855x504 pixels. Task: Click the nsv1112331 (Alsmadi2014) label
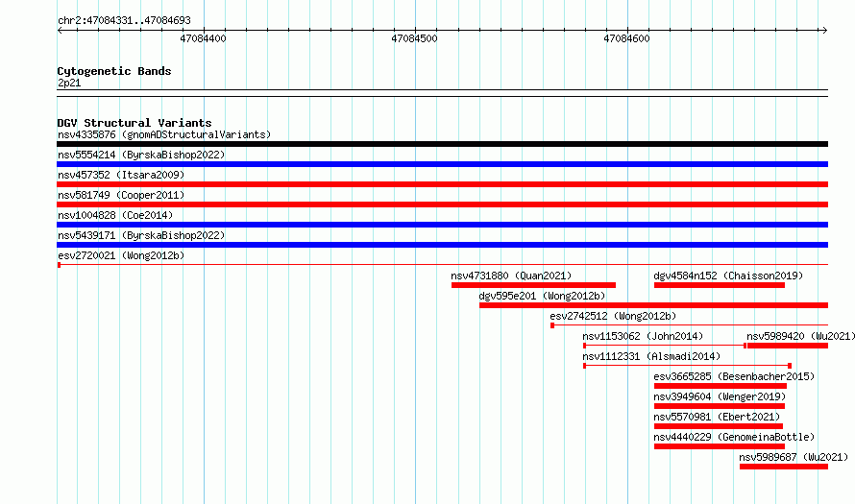[651, 356]
